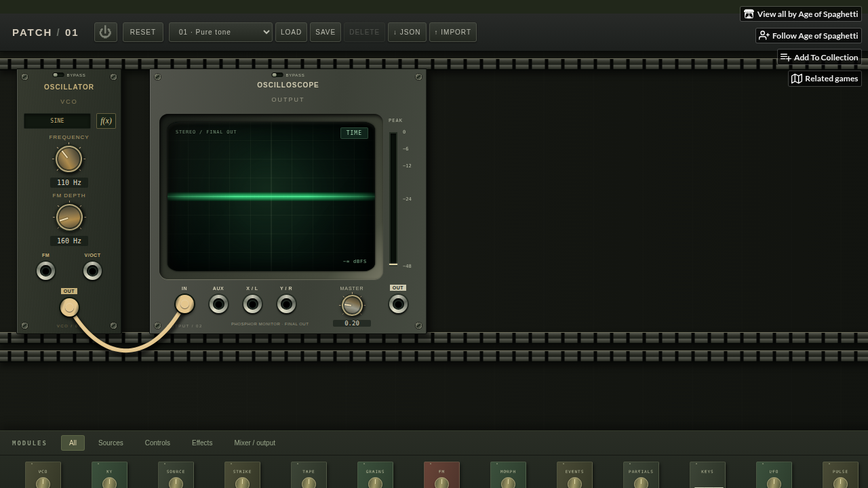Toggle the Oscilloscope BYPASS switch
The image size is (868, 488).
coord(277,75)
